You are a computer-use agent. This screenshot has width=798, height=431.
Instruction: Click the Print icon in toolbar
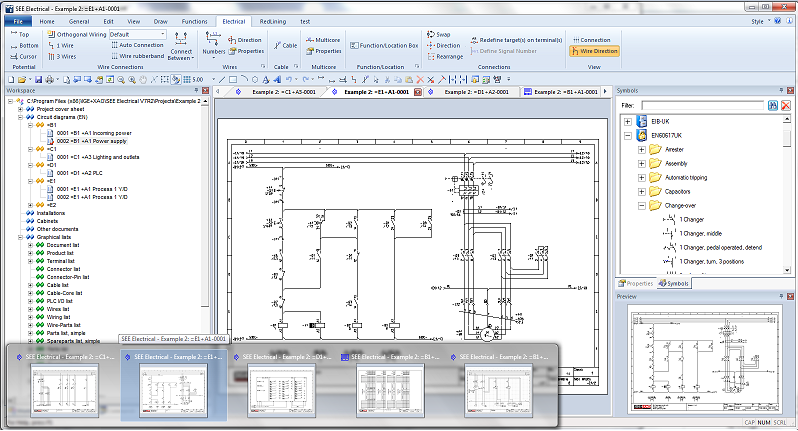pos(49,79)
